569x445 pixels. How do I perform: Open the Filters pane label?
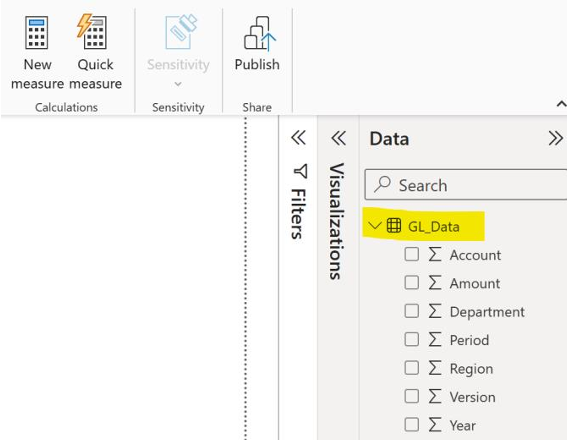coord(298,214)
